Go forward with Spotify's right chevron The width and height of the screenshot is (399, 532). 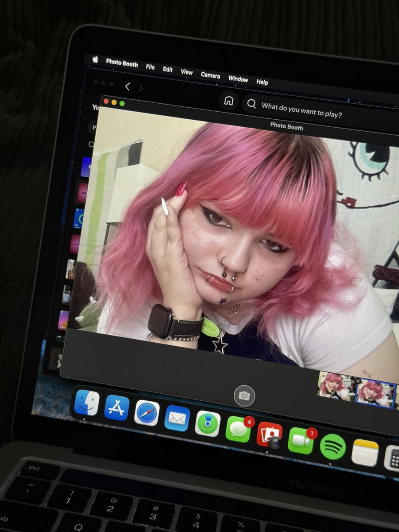click(141, 88)
